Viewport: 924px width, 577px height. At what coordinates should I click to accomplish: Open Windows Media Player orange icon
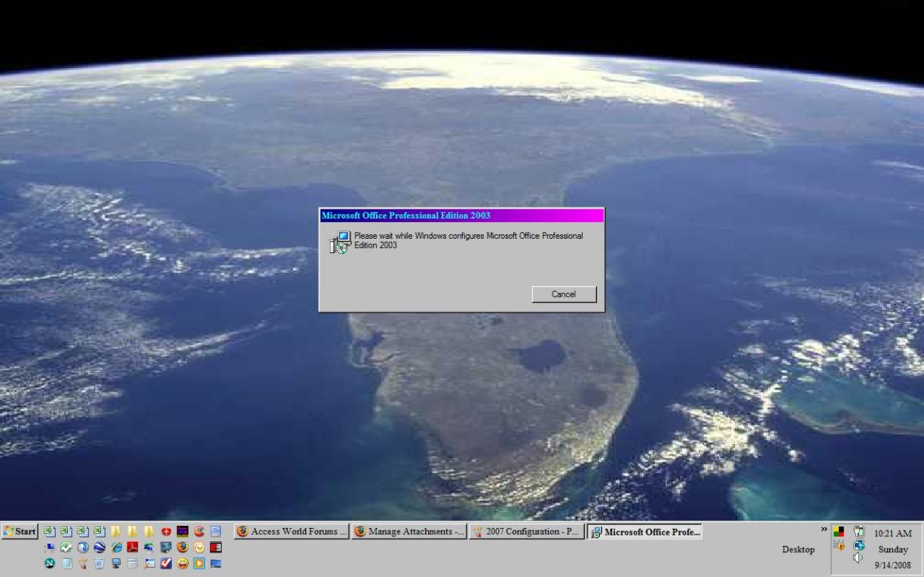pos(199,563)
